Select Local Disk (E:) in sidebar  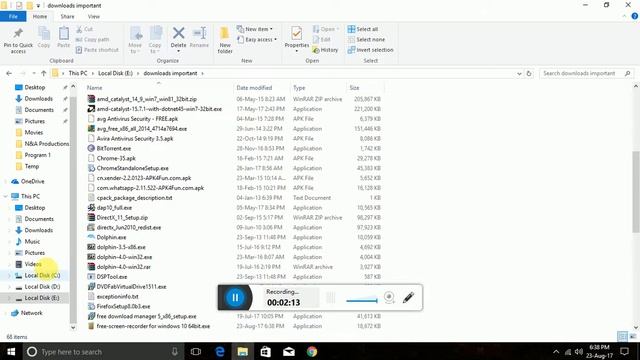(42, 298)
